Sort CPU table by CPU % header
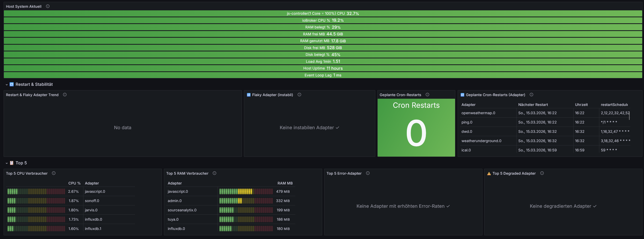This screenshot has width=644, height=239. 74,183
